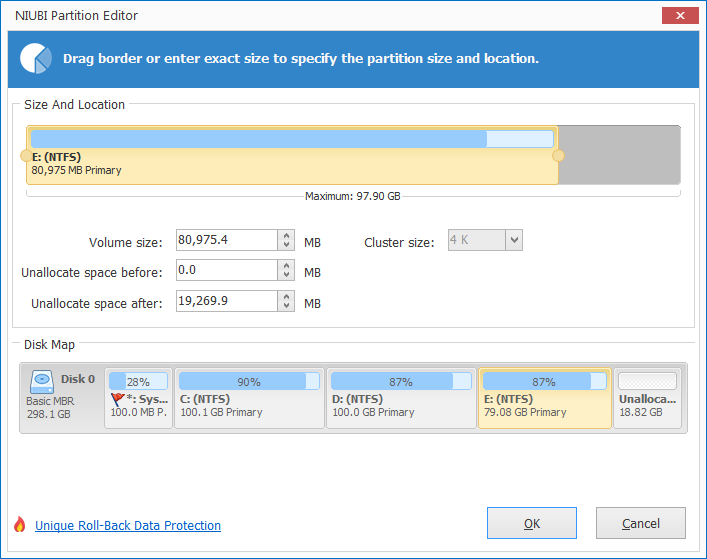This screenshot has width=707, height=559.
Task: Click the 28% usage bar of system partition
Action: 138,381
